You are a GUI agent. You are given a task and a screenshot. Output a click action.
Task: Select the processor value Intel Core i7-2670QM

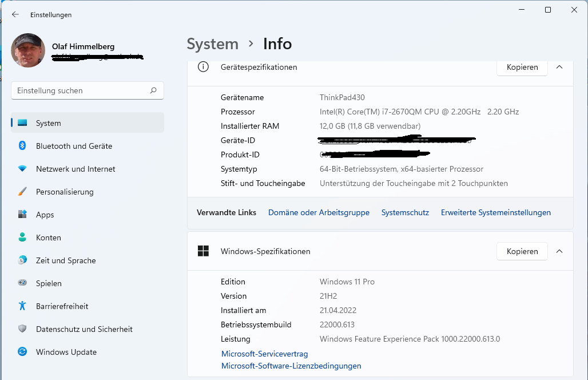coord(419,112)
